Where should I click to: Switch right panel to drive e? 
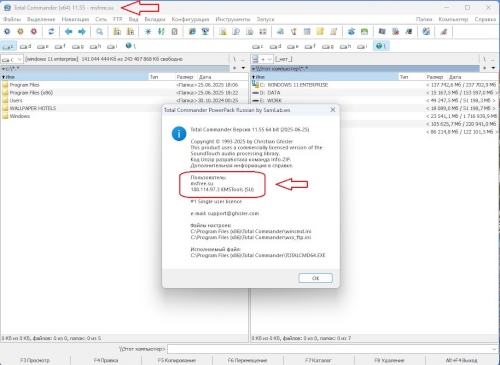(x=293, y=46)
